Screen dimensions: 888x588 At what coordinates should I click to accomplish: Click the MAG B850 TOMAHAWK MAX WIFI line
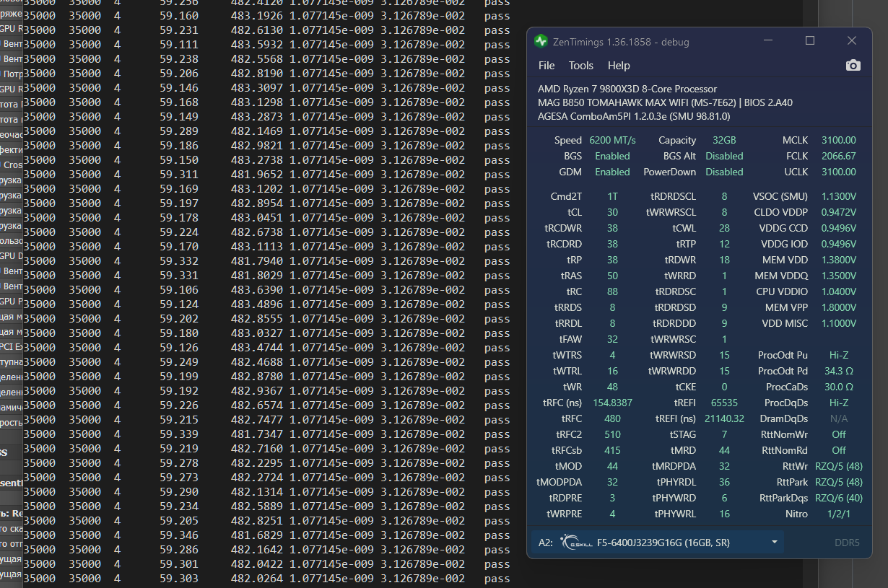(x=665, y=102)
